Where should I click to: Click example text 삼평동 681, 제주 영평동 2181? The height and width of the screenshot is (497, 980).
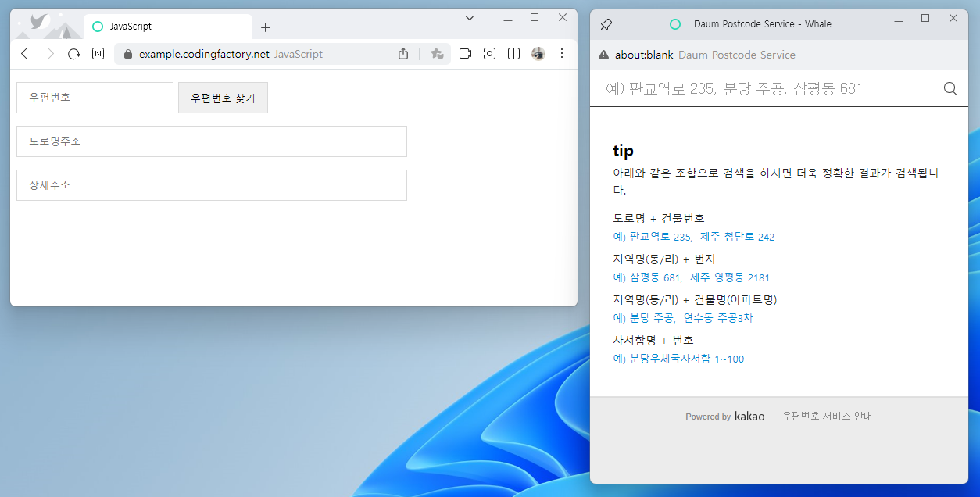(692, 277)
